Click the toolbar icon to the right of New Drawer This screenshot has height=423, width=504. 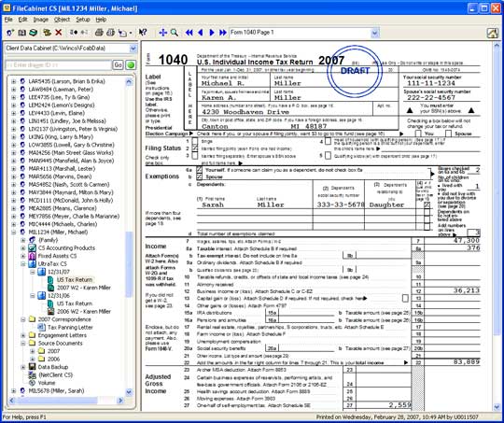tap(21, 33)
